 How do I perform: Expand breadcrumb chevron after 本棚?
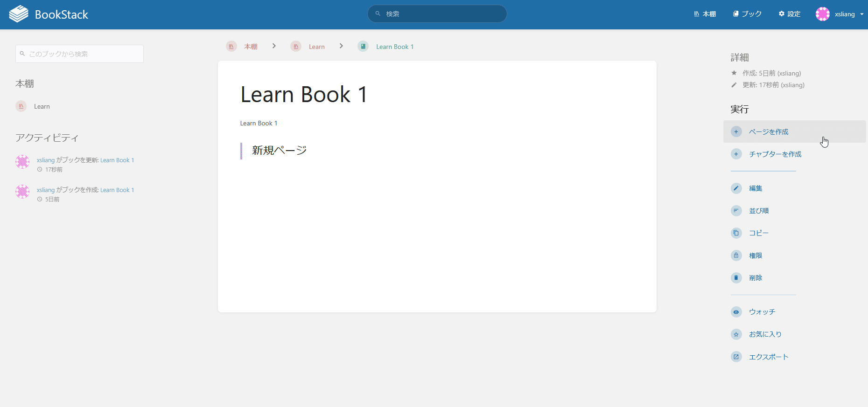(x=274, y=46)
